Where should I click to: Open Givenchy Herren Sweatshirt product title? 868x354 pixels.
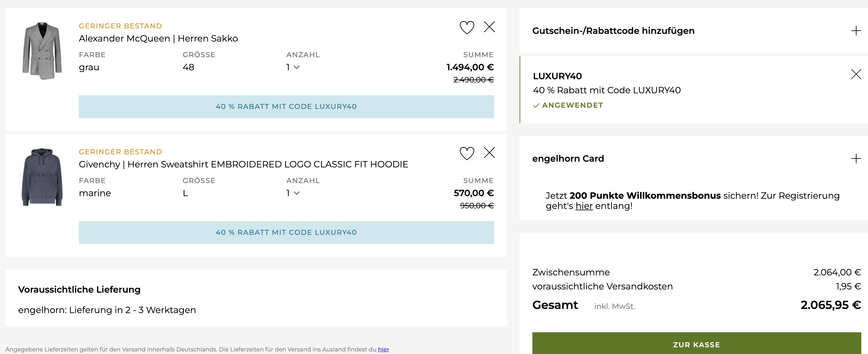click(243, 164)
